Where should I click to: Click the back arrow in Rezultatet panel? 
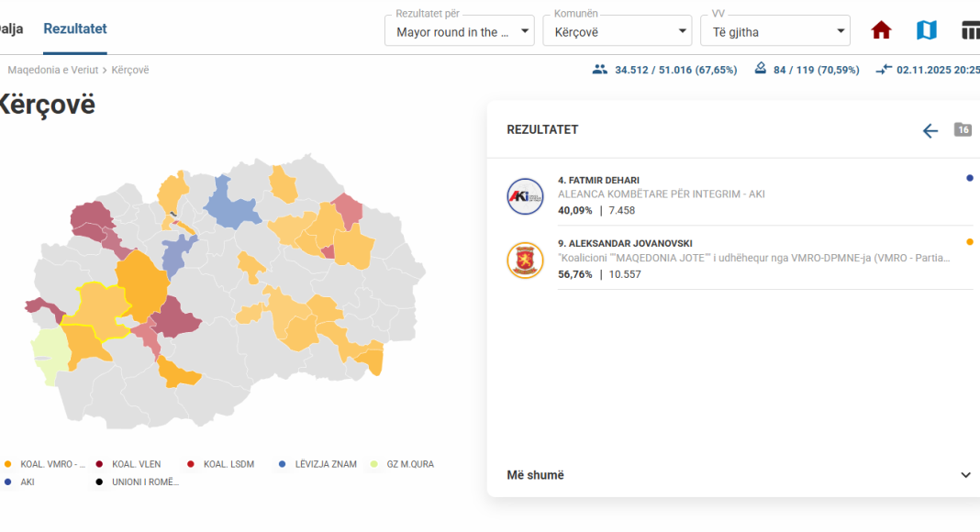(930, 130)
